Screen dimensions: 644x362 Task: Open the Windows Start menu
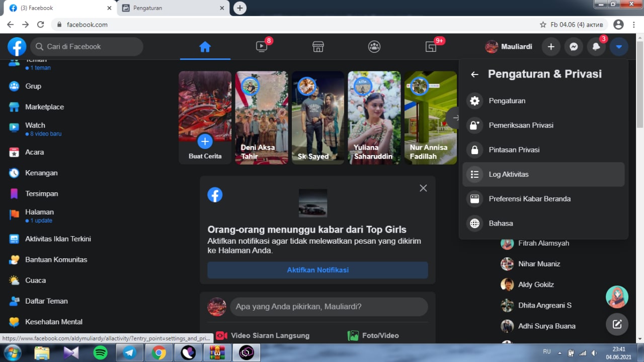(12, 352)
